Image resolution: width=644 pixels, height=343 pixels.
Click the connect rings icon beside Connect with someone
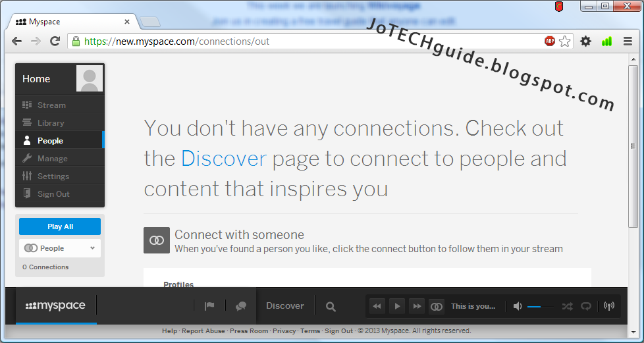(157, 240)
